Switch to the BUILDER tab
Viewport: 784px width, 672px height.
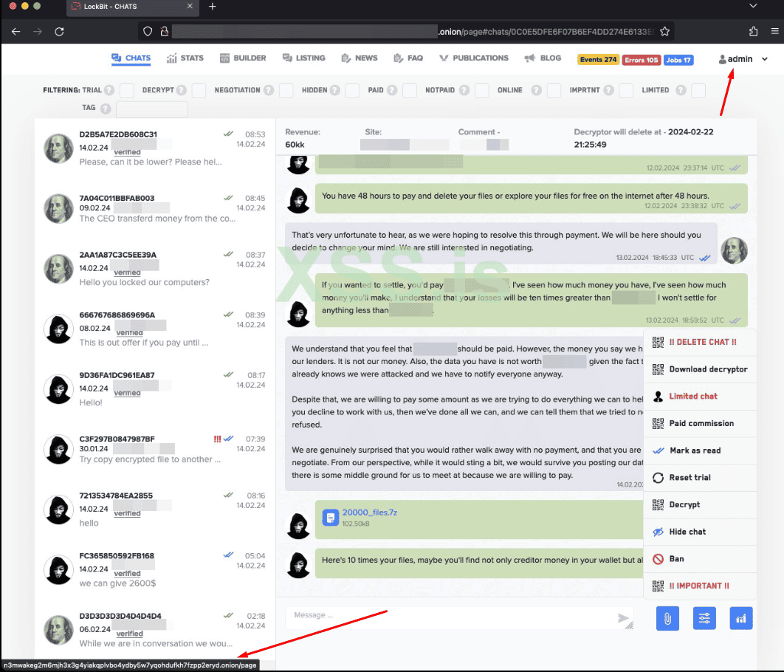243,58
